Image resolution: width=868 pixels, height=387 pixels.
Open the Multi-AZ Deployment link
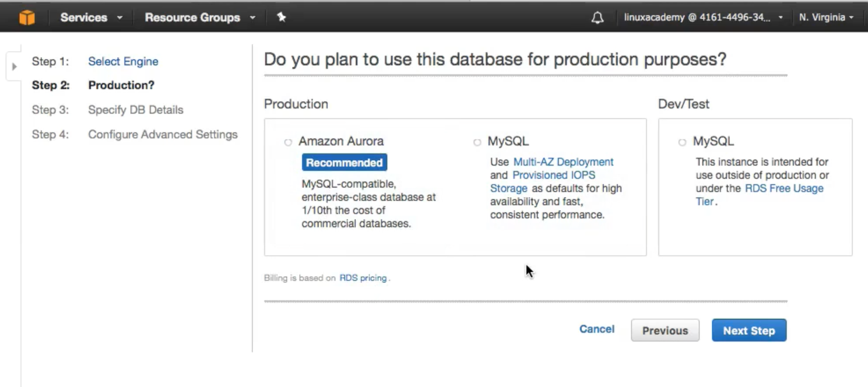(x=563, y=162)
